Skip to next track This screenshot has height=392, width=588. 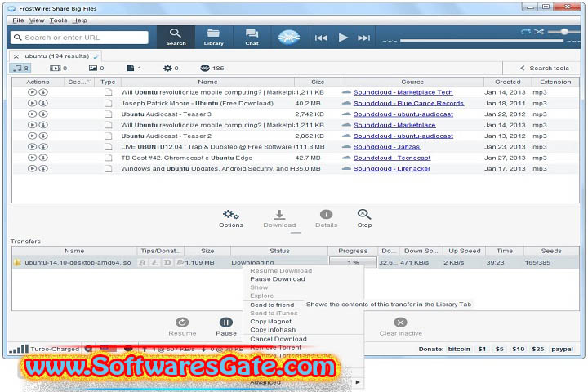363,38
